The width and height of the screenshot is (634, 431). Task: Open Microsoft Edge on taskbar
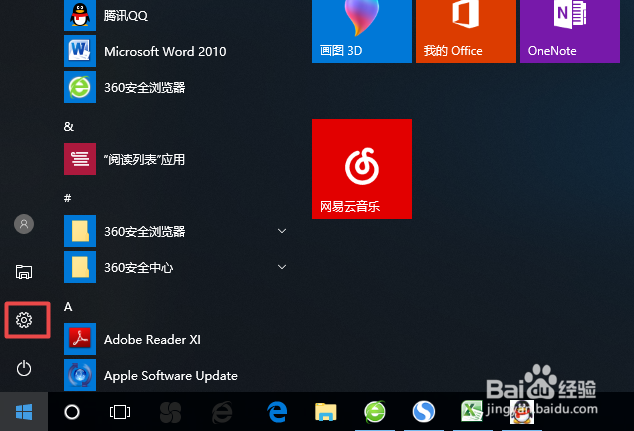coord(277,412)
